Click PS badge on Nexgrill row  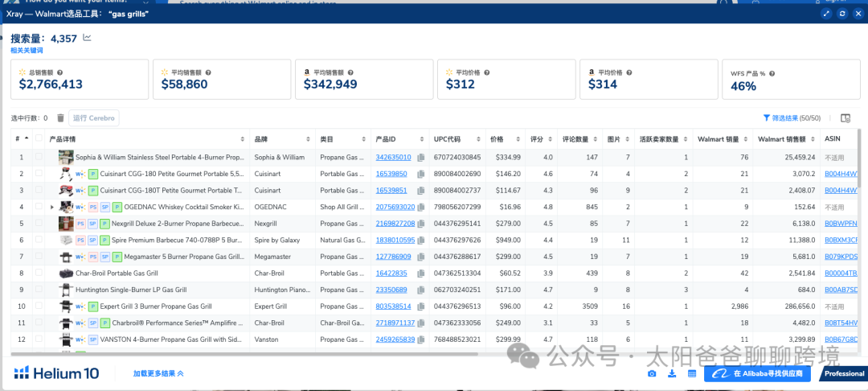pyautogui.click(x=80, y=224)
